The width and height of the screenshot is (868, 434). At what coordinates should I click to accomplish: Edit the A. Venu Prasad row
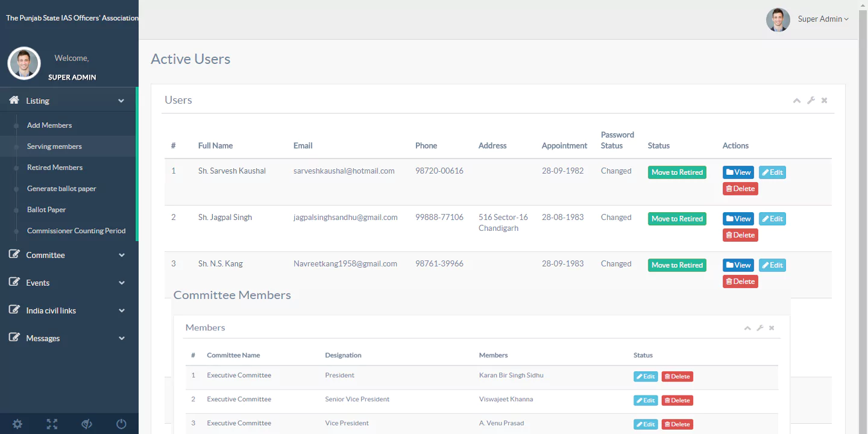(646, 424)
